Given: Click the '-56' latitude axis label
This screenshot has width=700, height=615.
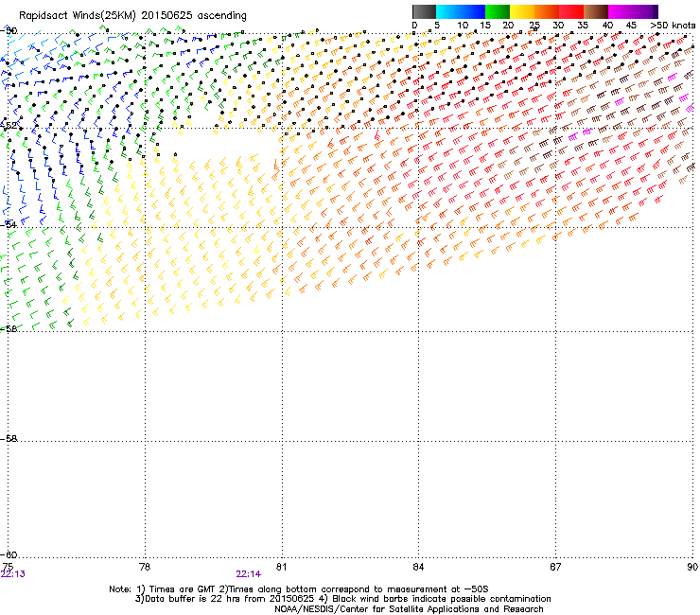Looking at the screenshot, I should tap(9, 328).
